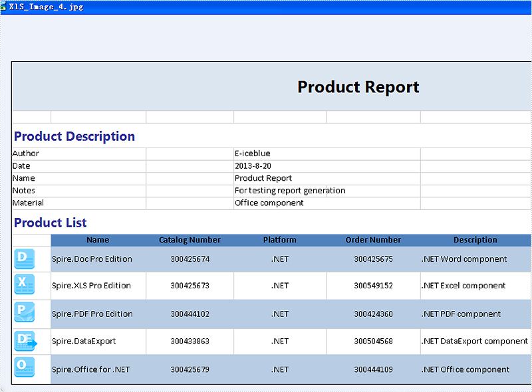The width and height of the screenshot is (532, 392).
Task: Click the .NET platform cell for Spire.Doc
Action: [x=280, y=259]
